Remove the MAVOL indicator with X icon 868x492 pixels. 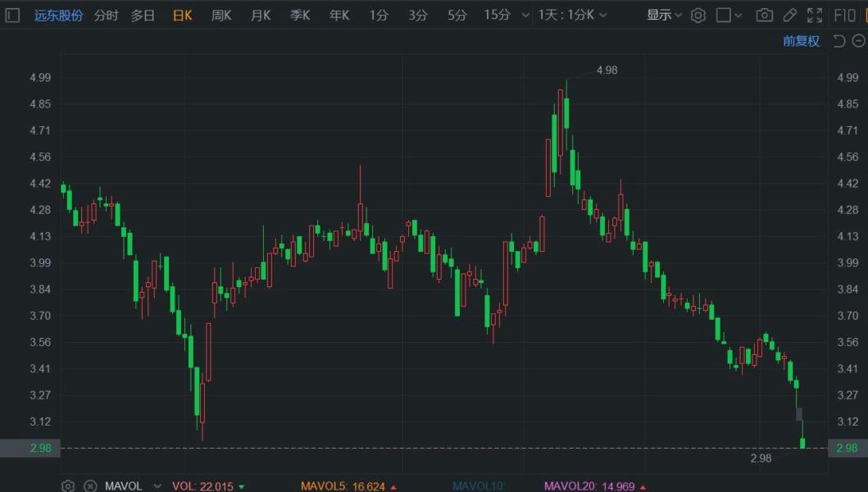[x=90, y=486]
